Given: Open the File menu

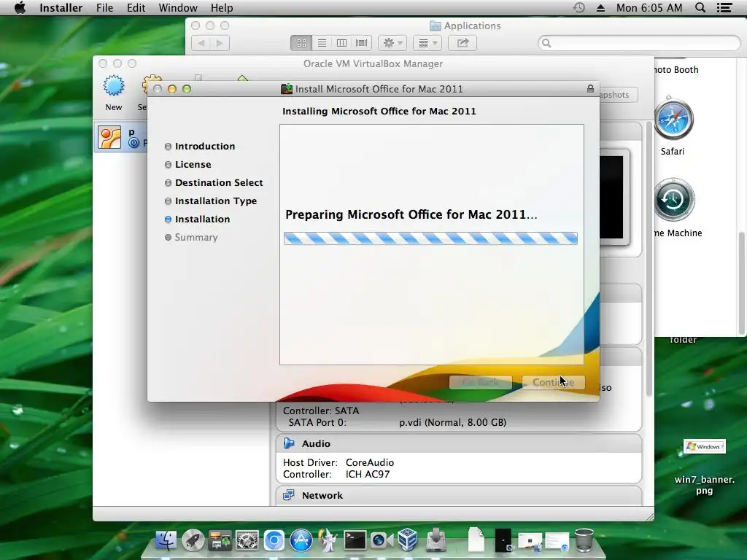Looking at the screenshot, I should point(104,7).
